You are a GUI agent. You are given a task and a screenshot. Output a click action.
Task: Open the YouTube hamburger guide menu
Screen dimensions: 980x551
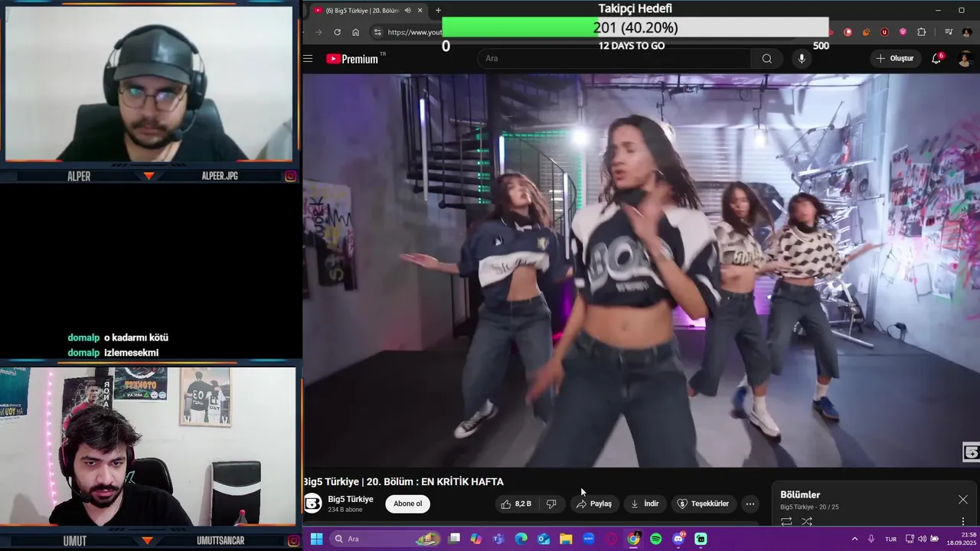pos(308,58)
